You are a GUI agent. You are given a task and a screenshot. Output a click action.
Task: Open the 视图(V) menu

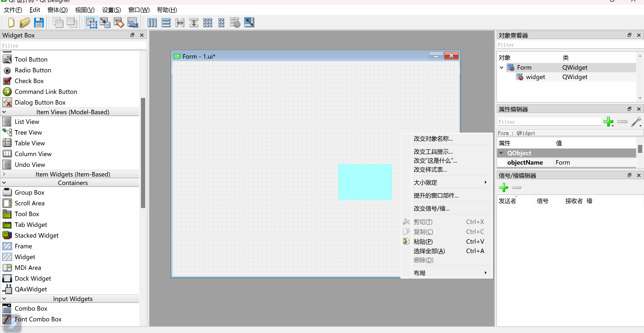(x=85, y=10)
